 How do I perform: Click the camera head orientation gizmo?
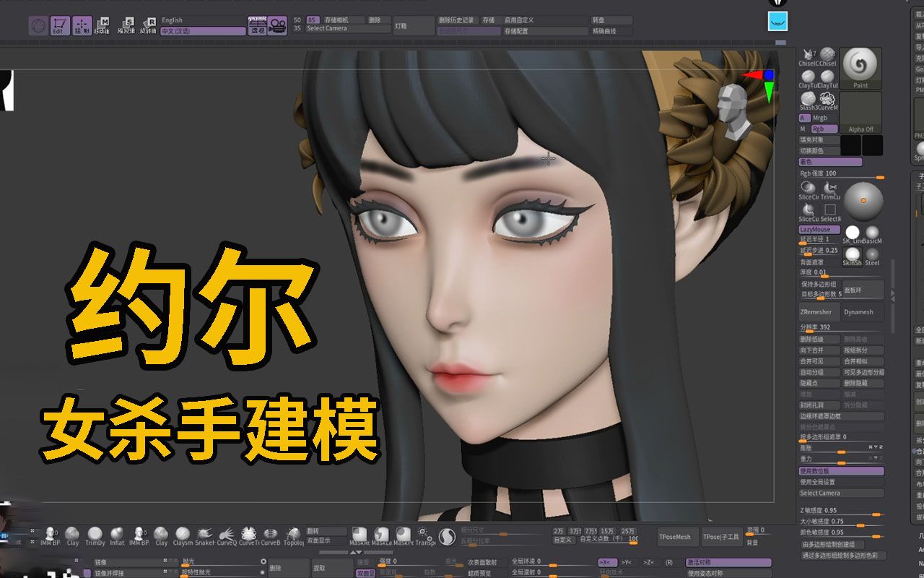[736, 111]
